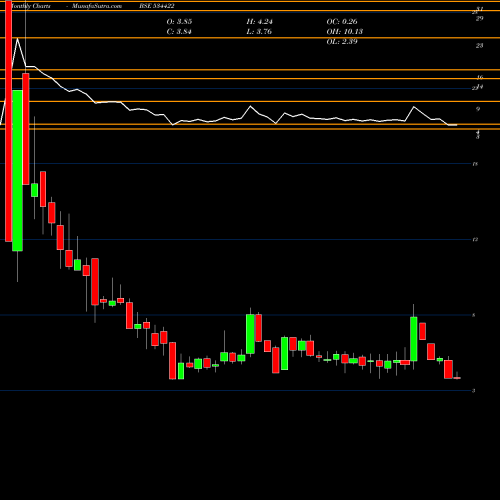The height and width of the screenshot is (500, 500).
Task: Click the '23' axis label
Action: click(479, 46)
